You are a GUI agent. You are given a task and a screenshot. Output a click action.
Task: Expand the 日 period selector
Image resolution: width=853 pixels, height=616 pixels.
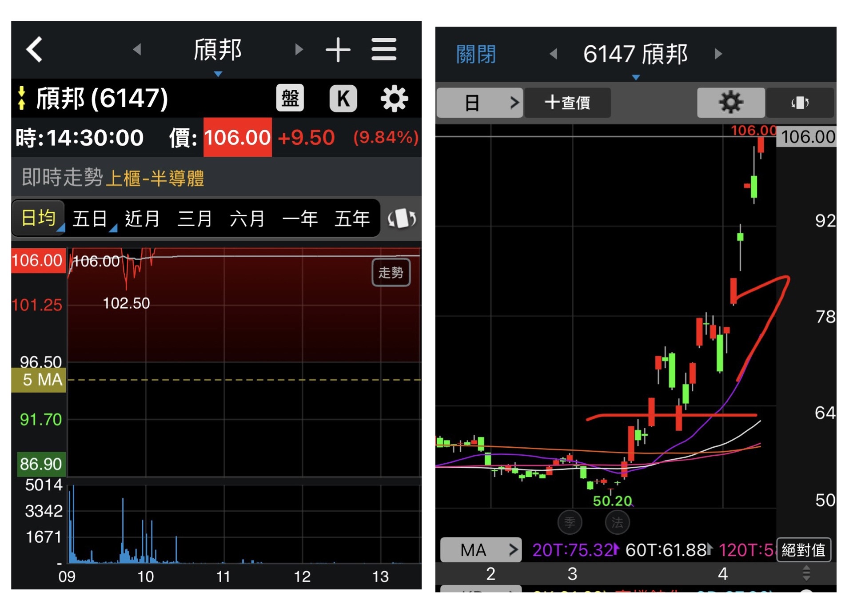[480, 103]
